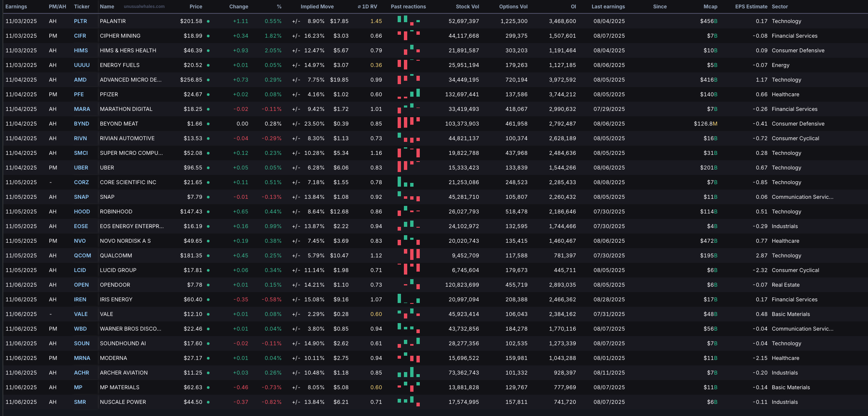Open QCOM ticker link
868x416 pixels.
pyautogui.click(x=82, y=256)
